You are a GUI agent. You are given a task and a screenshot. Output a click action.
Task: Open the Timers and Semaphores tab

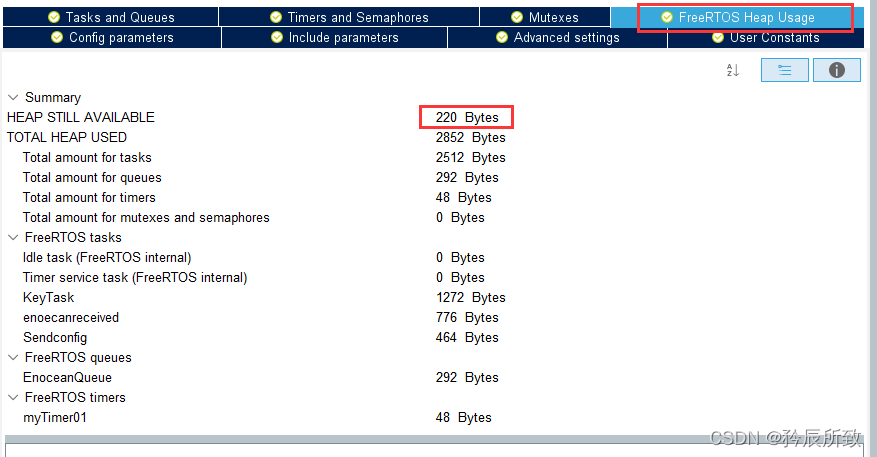349,17
